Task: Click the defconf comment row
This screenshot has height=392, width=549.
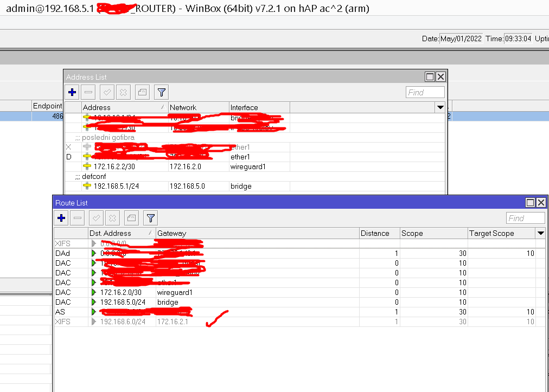Action: (x=254, y=176)
